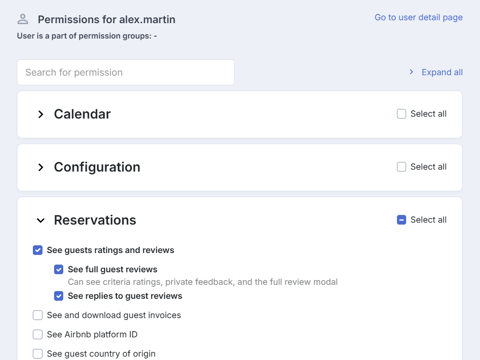Toggle Select all checkbox for Reservations
Screen dimensions: 480x360
click(401, 220)
